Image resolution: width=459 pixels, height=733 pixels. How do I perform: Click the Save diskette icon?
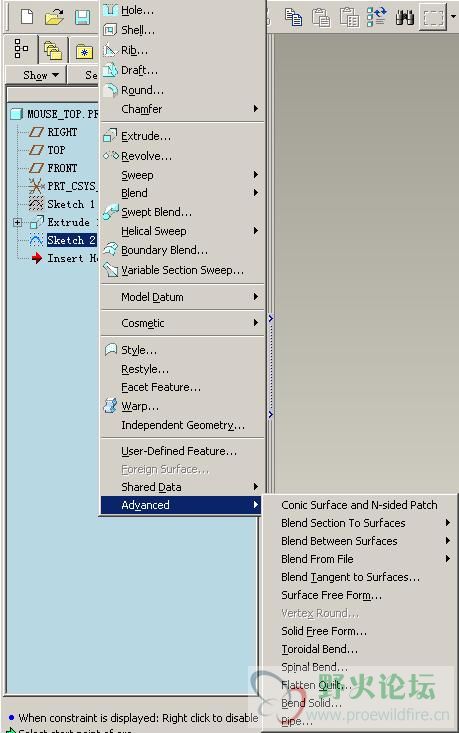pos(82,17)
